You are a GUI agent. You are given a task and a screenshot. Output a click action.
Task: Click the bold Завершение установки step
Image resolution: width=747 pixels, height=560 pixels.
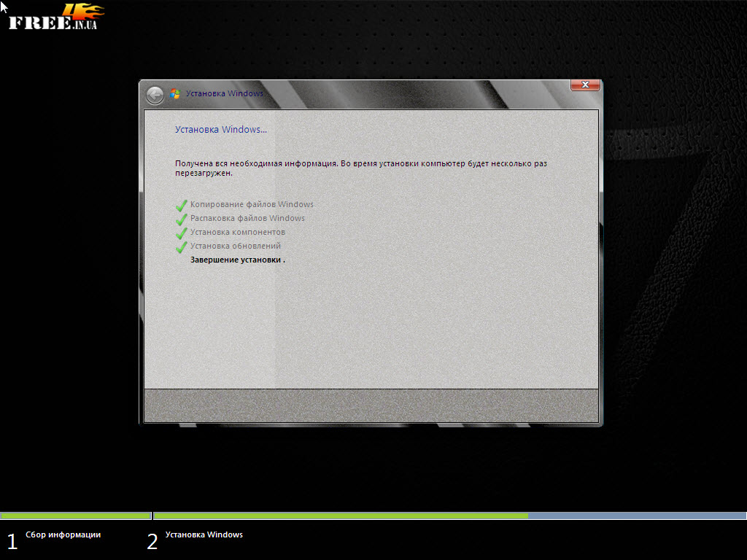tap(237, 260)
